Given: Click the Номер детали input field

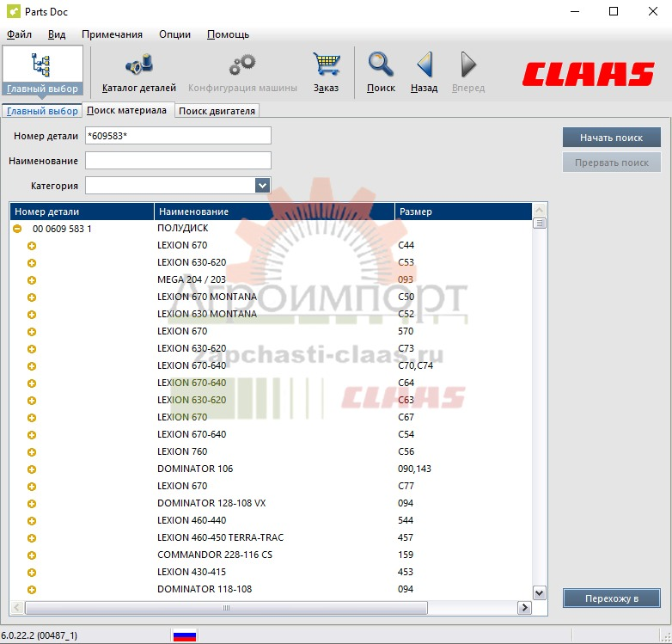Looking at the screenshot, I should 178,136.
